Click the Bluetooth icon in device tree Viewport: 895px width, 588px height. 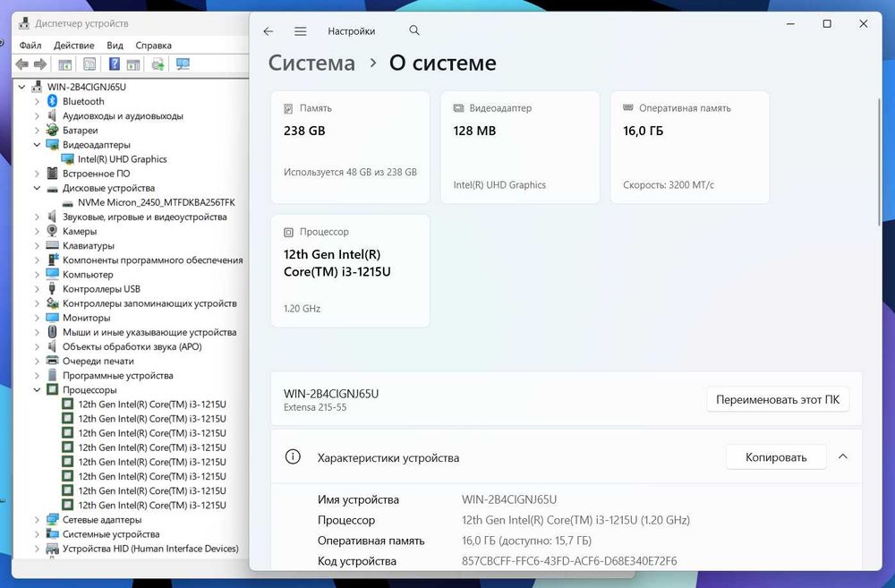click(x=53, y=101)
